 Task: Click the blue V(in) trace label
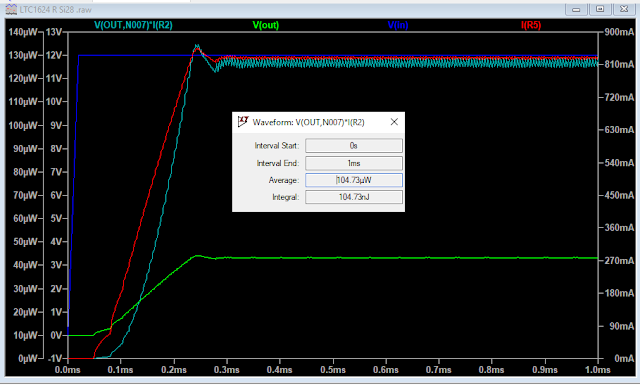(x=398, y=25)
